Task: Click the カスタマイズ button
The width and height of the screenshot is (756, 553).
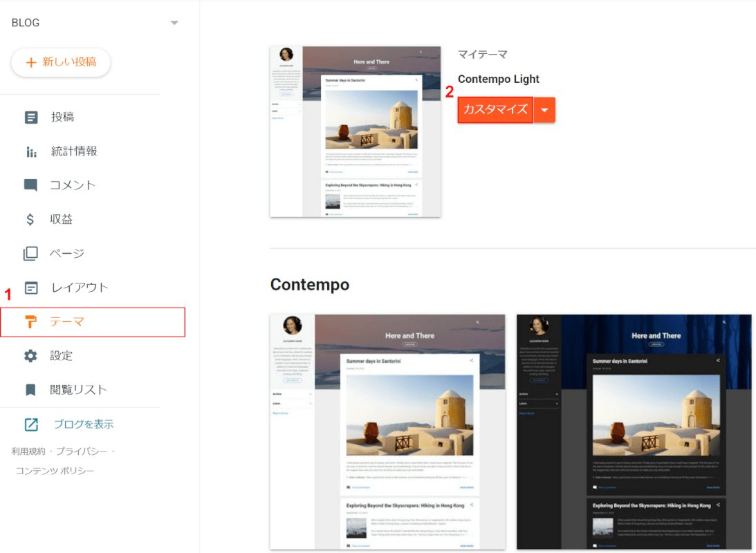Action: pyautogui.click(x=495, y=110)
